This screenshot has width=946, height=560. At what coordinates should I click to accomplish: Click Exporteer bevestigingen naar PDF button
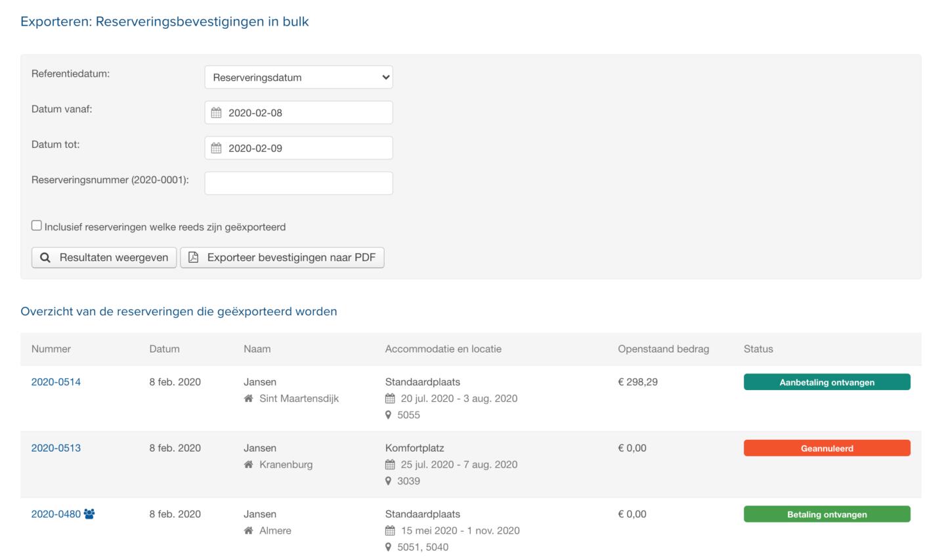tap(282, 257)
